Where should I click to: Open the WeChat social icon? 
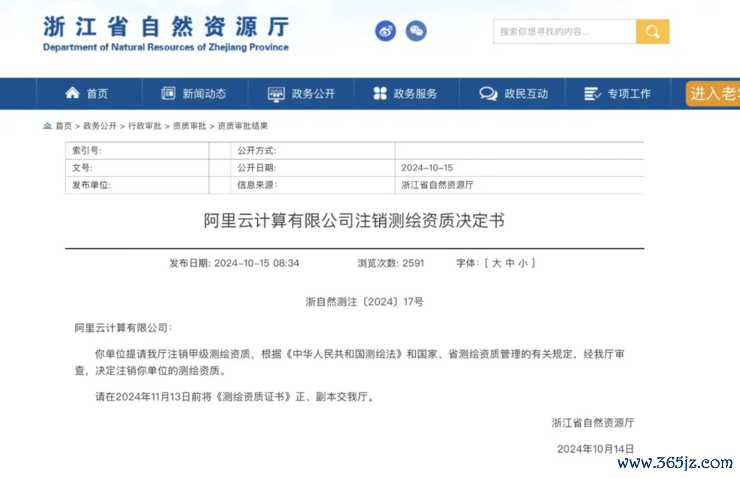(x=416, y=31)
